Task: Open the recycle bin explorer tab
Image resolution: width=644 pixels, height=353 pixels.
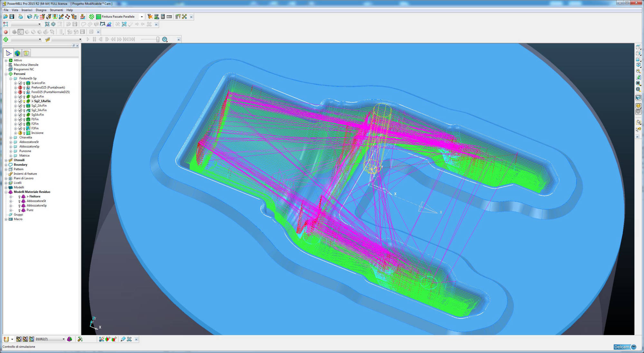Action: click(26, 53)
